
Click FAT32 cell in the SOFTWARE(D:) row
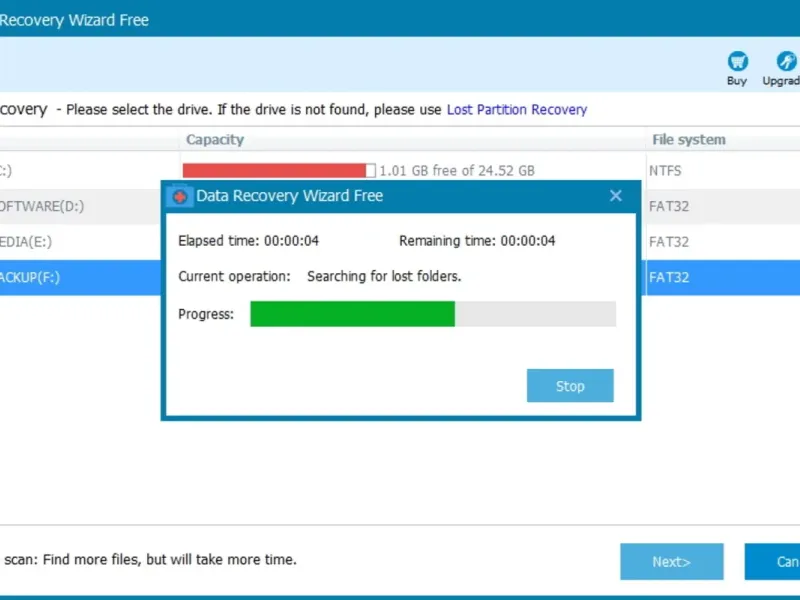coord(669,206)
